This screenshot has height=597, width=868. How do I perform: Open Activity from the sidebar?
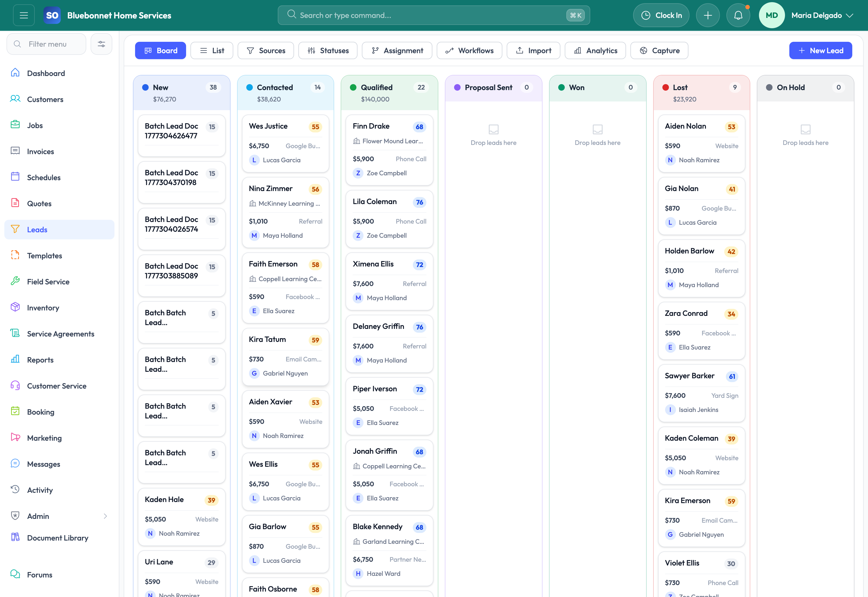(59, 490)
